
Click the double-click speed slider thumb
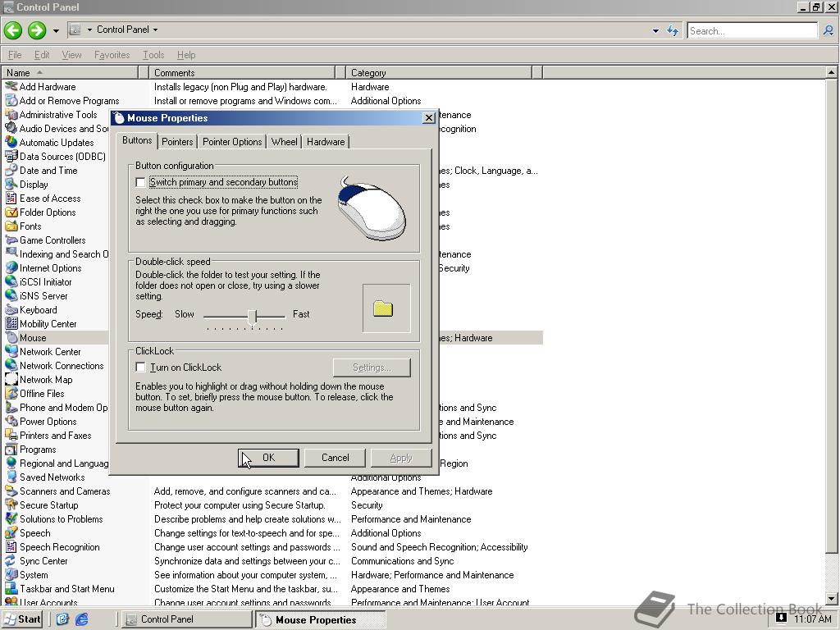pos(253,316)
